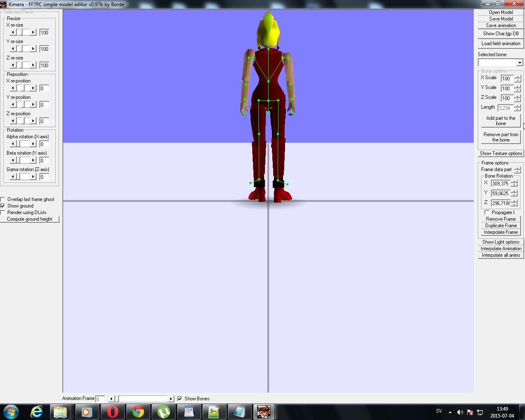Screen dimensions: 525x420
Task: Launch Opera browser from taskbar
Action: 112,411
